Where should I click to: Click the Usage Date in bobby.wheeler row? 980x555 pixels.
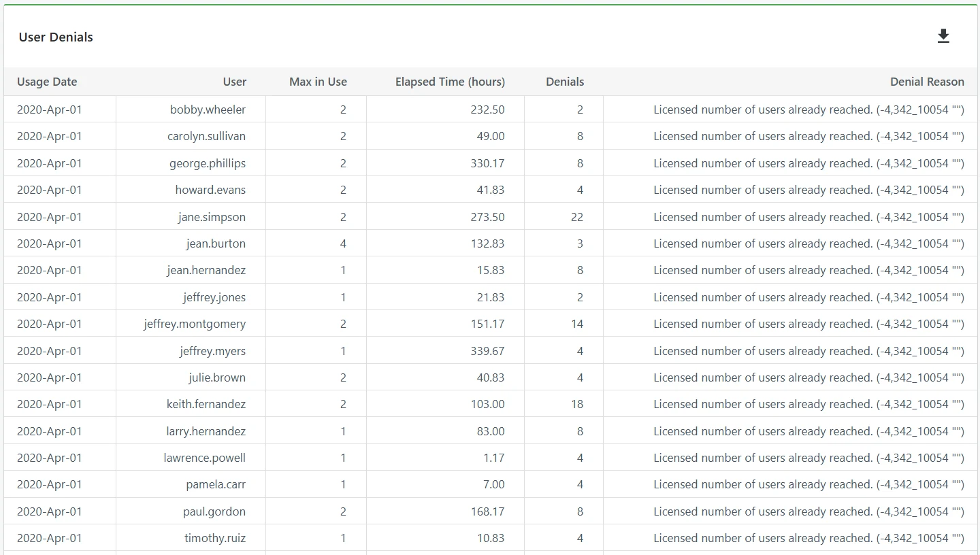[x=49, y=110]
